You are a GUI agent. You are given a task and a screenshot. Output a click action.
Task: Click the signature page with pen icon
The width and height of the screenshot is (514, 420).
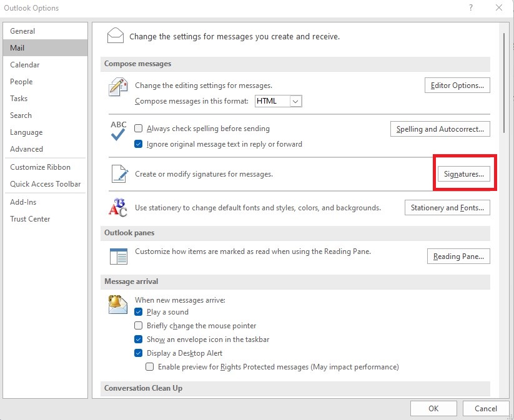tap(118, 174)
